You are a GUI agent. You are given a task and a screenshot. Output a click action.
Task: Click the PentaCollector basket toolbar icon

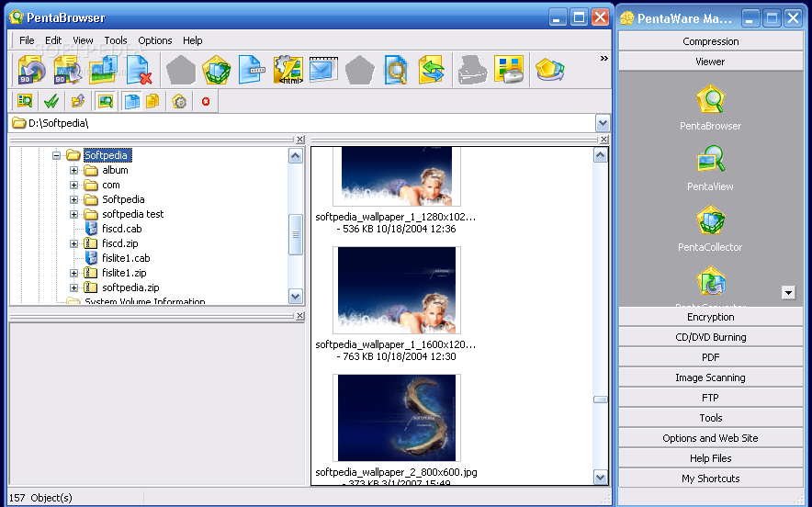pyautogui.click(x=217, y=70)
